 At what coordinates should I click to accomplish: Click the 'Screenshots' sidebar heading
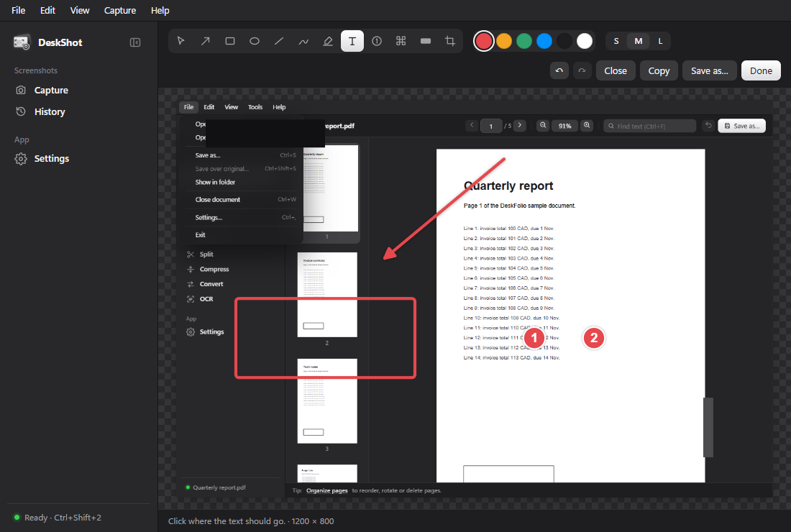click(36, 70)
